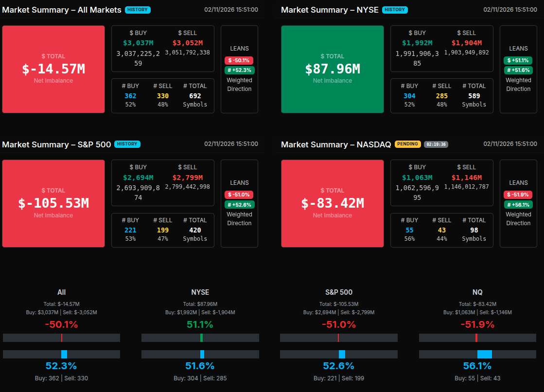This screenshot has width=544, height=392.
Task: Click the $1,063M buy value in NASDAQ panel
Action: pos(417,178)
